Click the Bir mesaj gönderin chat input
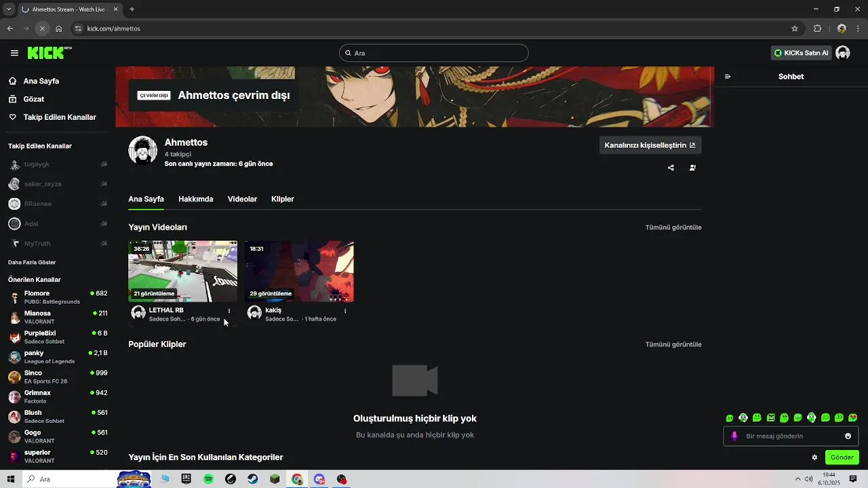The width and height of the screenshot is (868, 488). tap(791, 436)
